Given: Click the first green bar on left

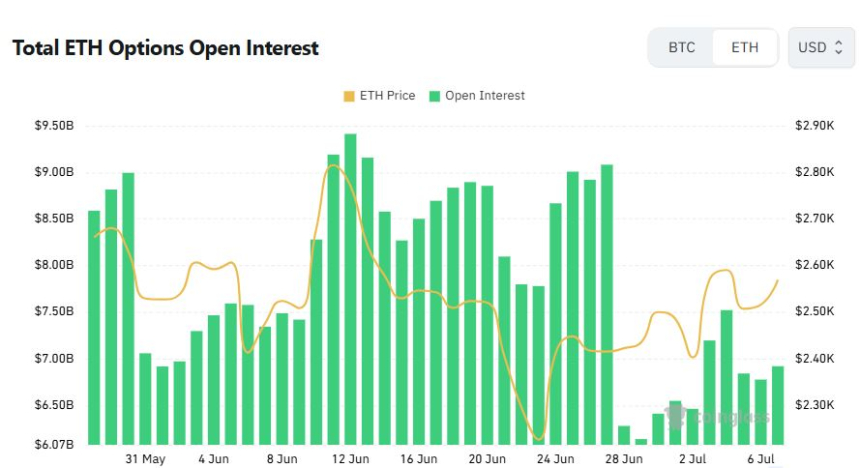Looking at the screenshot, I should pyautogui.click(x=94, y=328).
